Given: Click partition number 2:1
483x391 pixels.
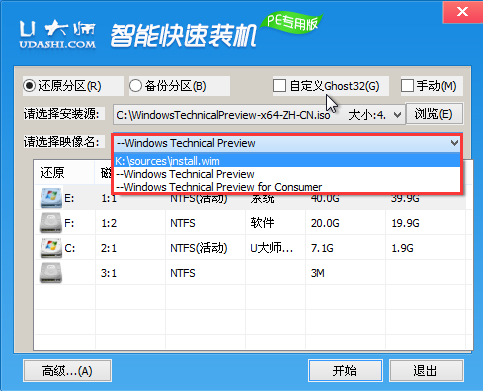Looking at the screenshot, I should [x=109, y=248].
